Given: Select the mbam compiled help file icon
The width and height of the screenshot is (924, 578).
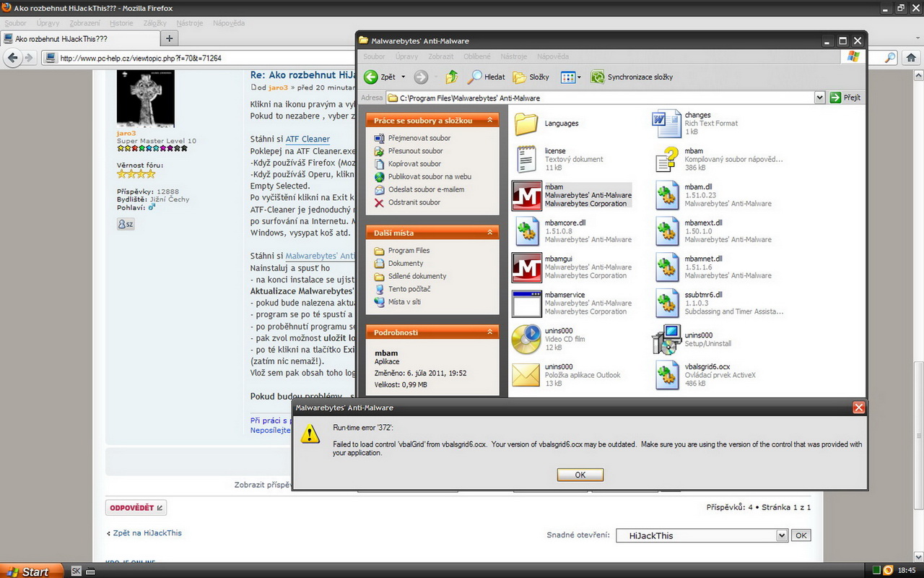Looking at the screenshot, I should tap(666, 159).
